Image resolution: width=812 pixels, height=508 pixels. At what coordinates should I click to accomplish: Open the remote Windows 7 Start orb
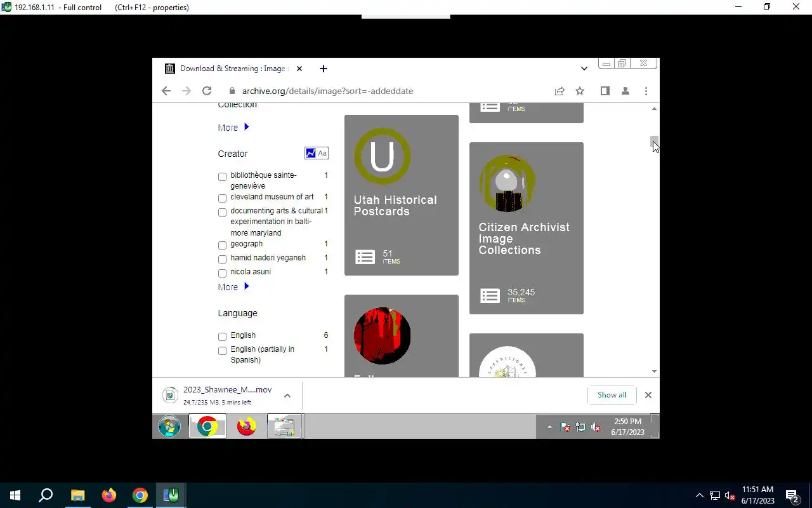[x=169, y=427]
